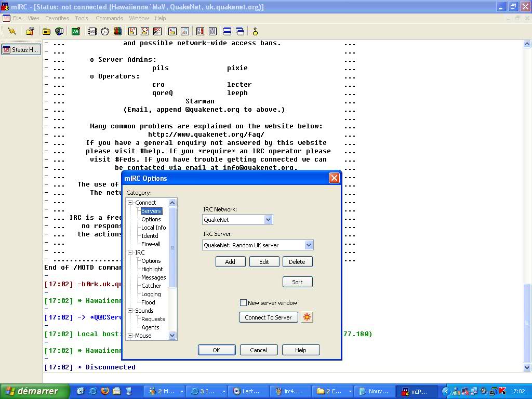Collapse the IRC category tree node
Image resolution: width=532 pixels, height=399 pixels.
130,252
